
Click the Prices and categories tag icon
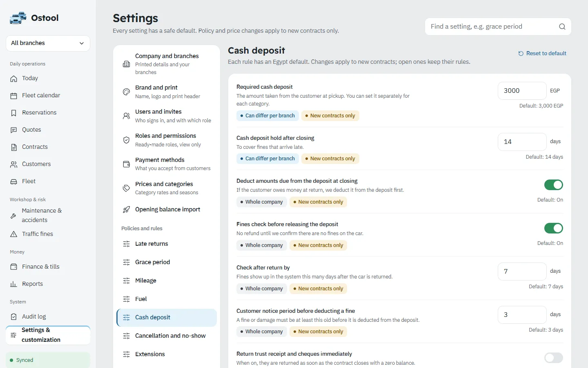click(x=127, y=188)
